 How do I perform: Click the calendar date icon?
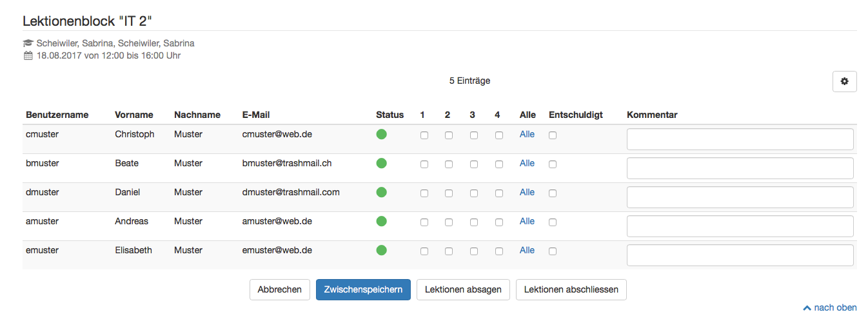point(28,55)
